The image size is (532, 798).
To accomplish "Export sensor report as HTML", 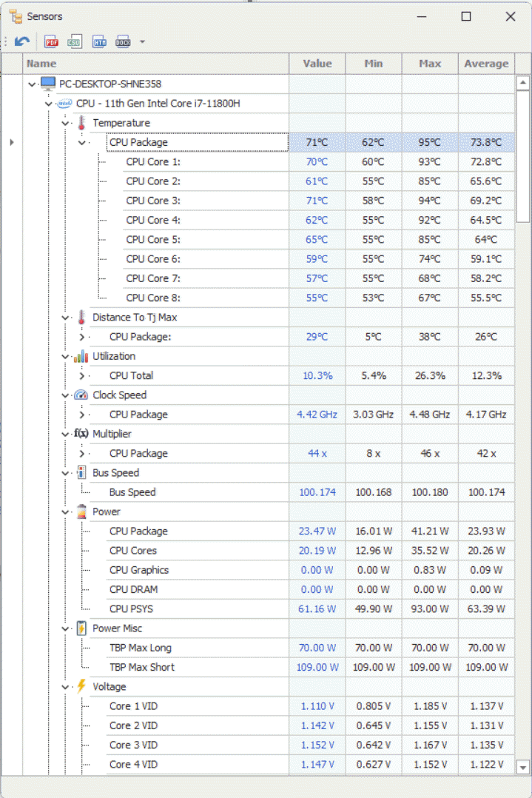I will [x=99, y=41].
